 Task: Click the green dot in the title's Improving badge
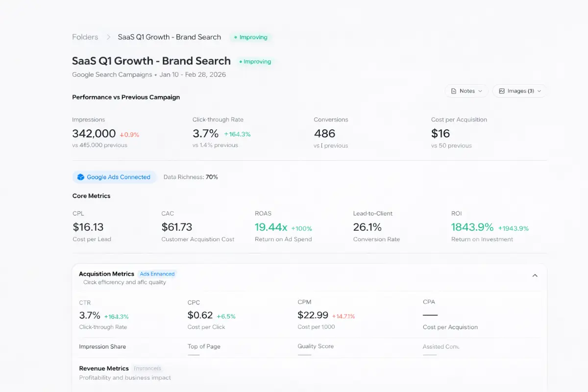241,62
